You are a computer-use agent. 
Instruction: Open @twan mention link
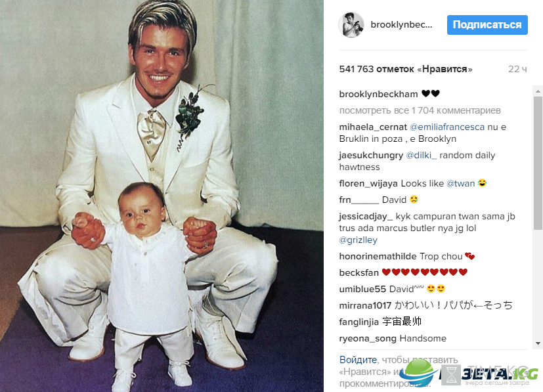[460, 183]
